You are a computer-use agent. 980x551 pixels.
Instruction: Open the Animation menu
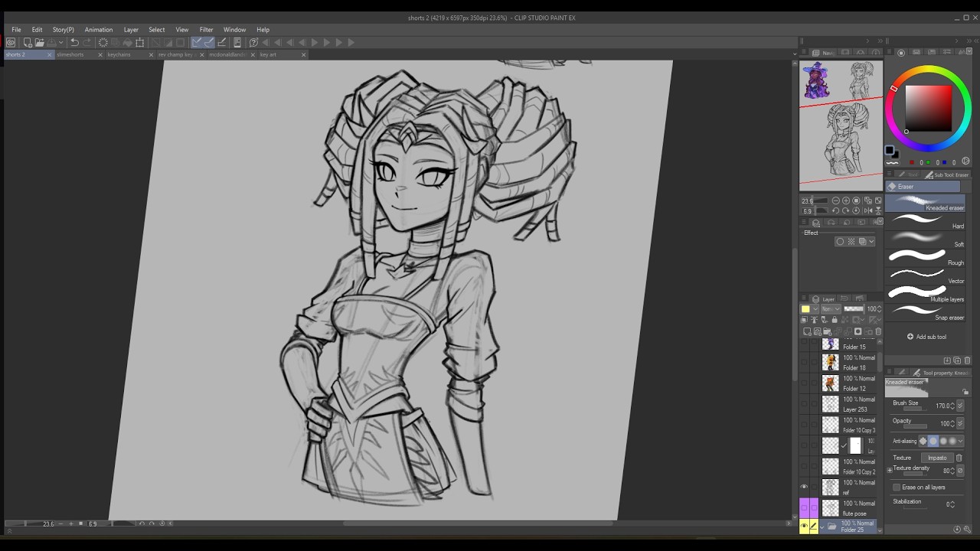[99, 30]
